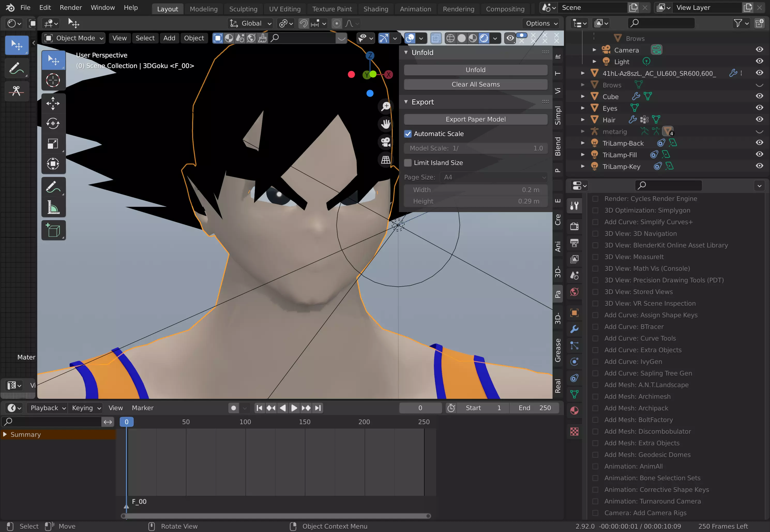
Task: Click the current frame number field
Action: click(420, 408)
